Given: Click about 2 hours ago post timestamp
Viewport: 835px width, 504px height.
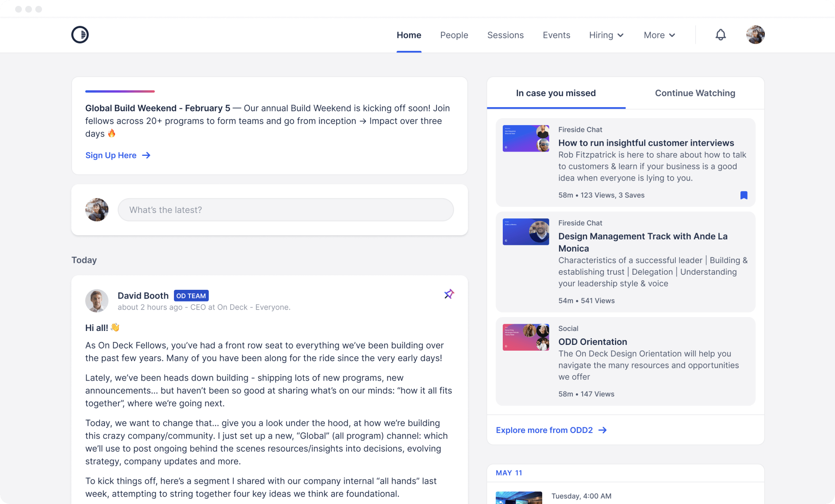Looking at the screenshot, I should (150, 307).
